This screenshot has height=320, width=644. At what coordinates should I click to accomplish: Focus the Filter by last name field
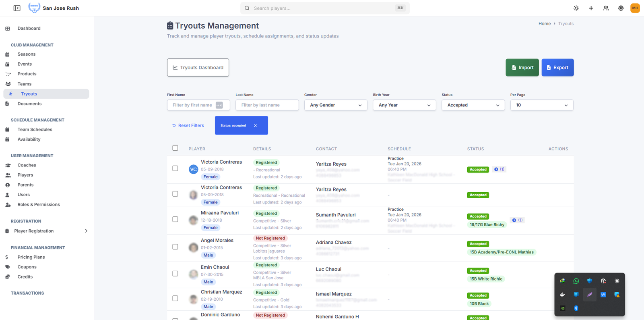click(267, 105)
